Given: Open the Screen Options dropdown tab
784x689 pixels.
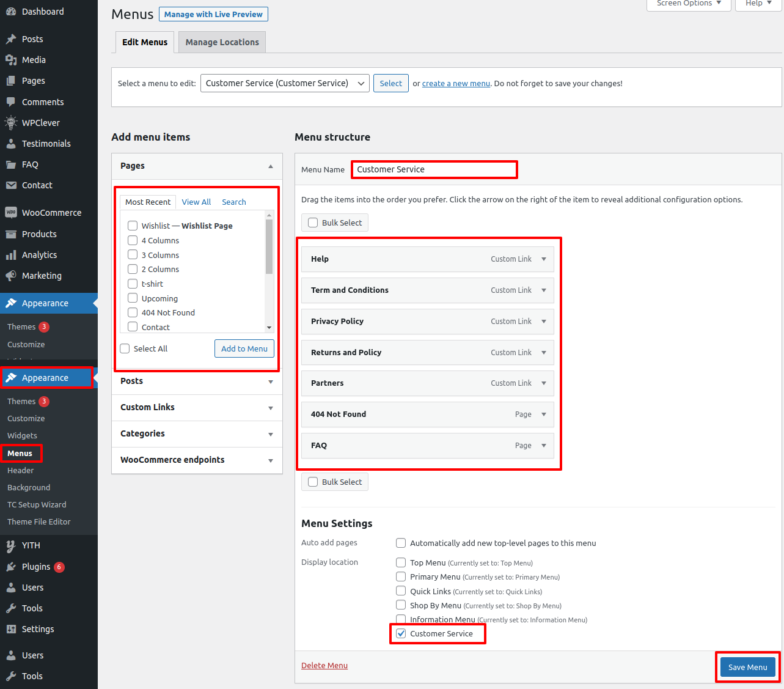Looking at the screenshot, I should click(x=689, y=4).
